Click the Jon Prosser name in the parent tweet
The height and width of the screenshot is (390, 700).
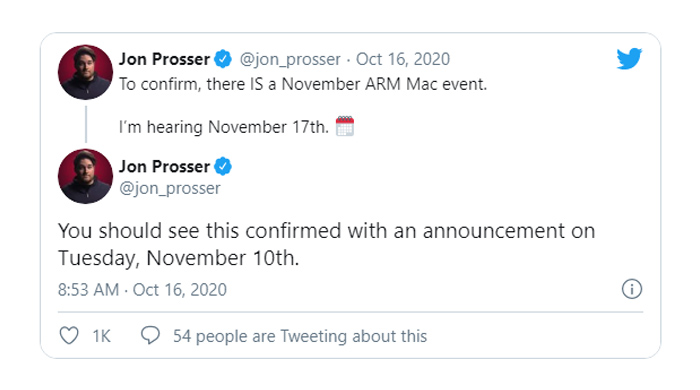pyautogui.click(x=164, y=59)
